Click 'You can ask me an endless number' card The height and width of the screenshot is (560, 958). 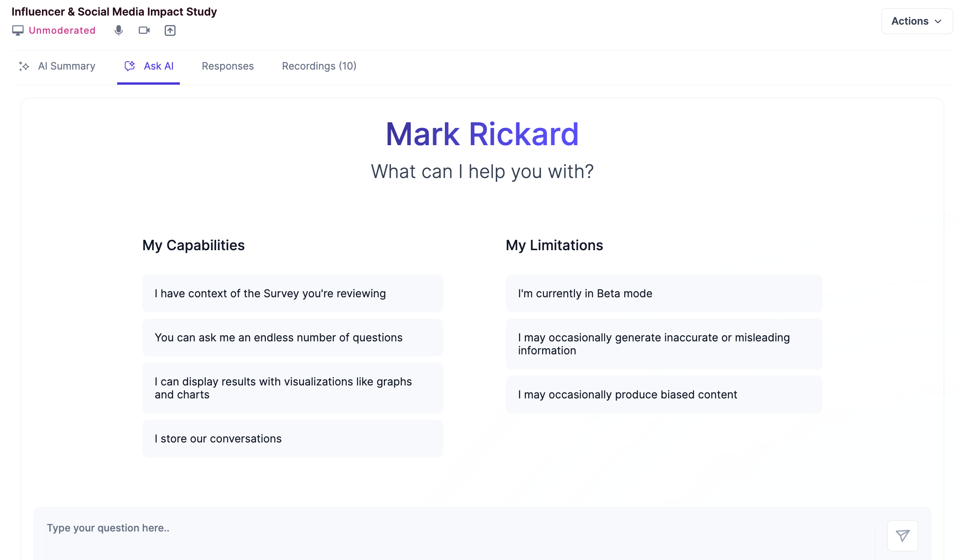[x=293, y=337]
